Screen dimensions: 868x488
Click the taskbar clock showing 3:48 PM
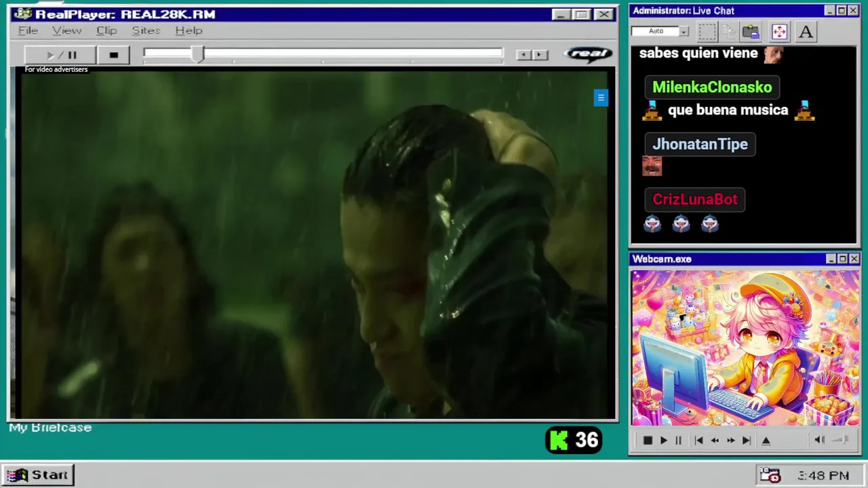click(x=823, y=476)
